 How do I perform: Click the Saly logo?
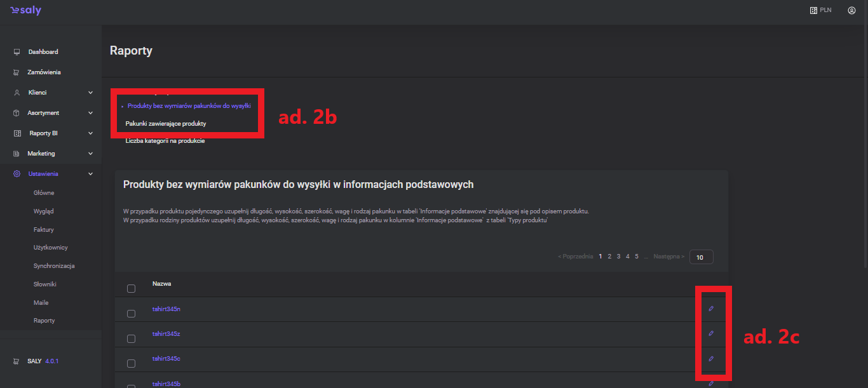pyautogui.click(x=26, y=11)
